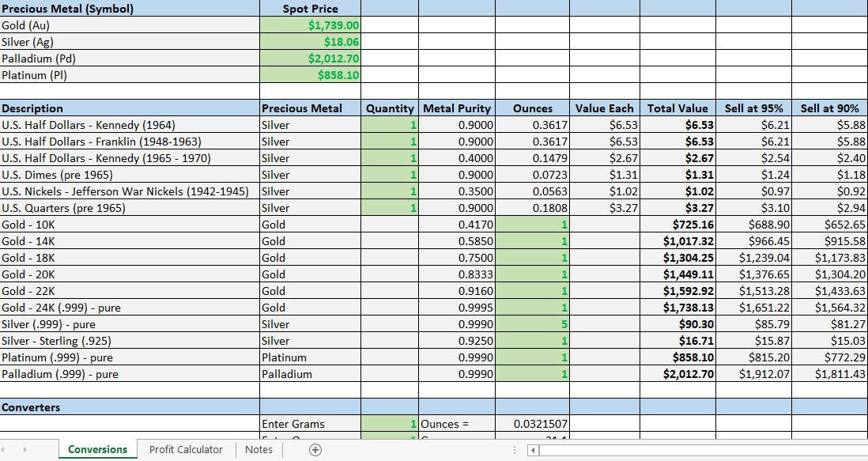This screenshot has width=868, height=461.
Task: Open the sheet options ellipsis icon
Action: [515, 449]
